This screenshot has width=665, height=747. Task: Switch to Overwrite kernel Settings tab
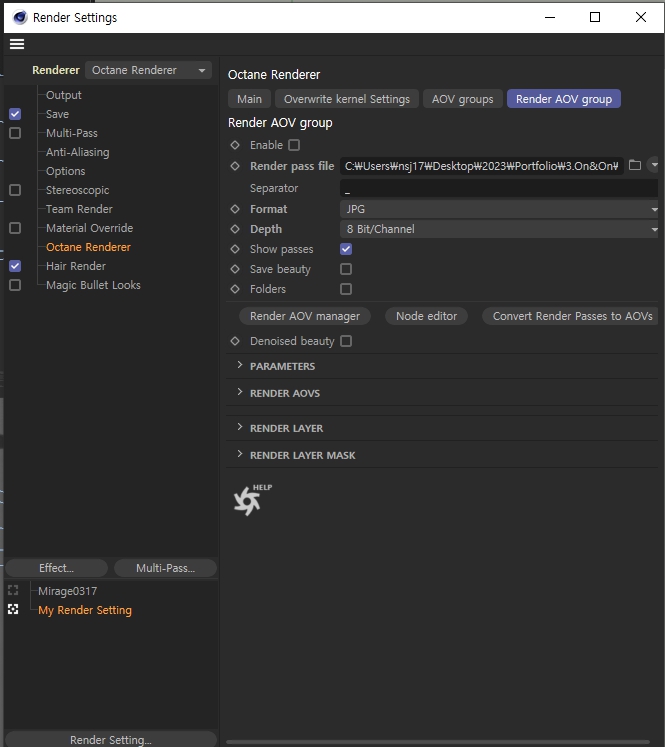[x=347, y=99]
